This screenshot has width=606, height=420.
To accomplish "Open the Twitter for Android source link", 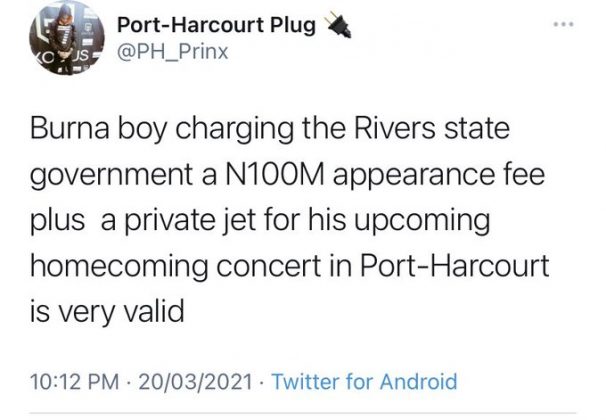I will pos(364,381).
